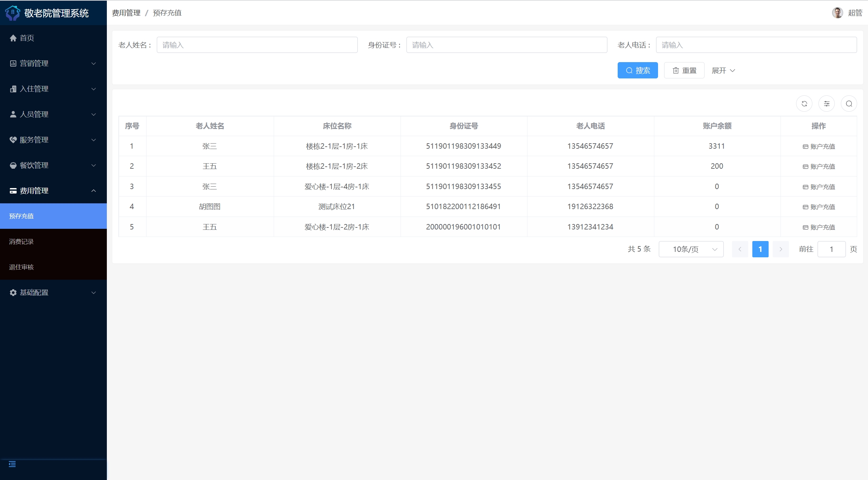This screenshot has height=480, width=868.
Task: Open the 10条/页 page size dropdown
Action: coord(691,249)
